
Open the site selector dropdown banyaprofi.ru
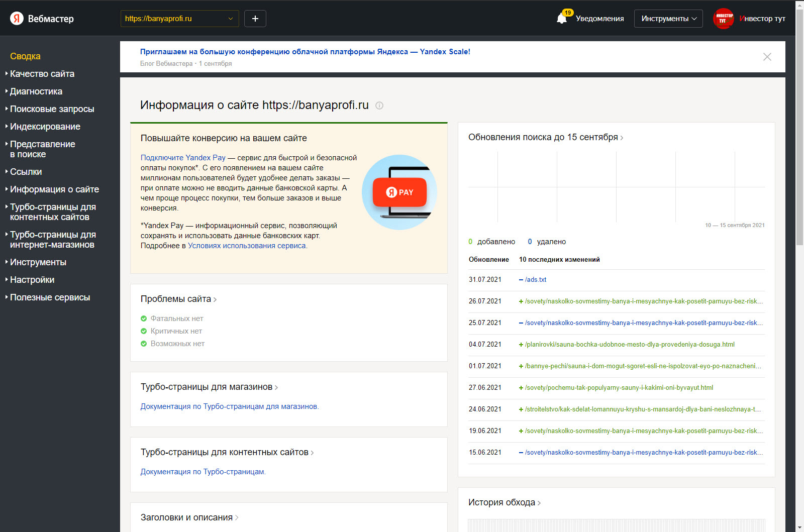point(180,19)
